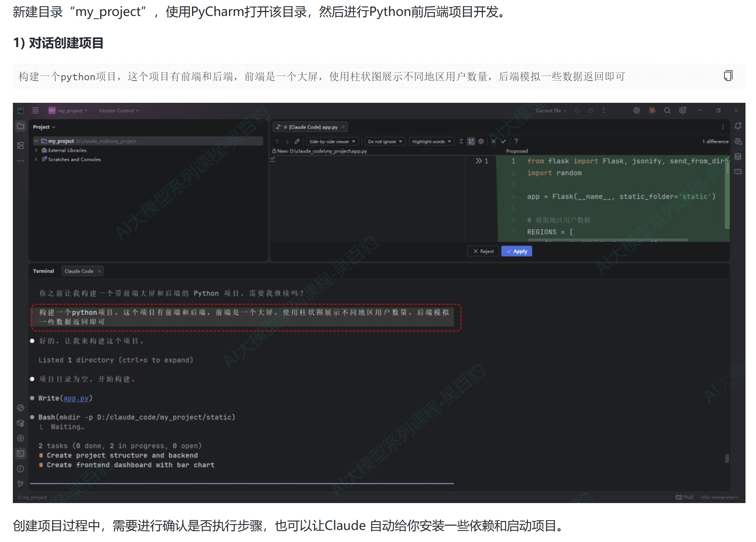Open Search Everywhere magnifier icon
The height and width of the screenshot is (542, 756).
pos(667,111)
